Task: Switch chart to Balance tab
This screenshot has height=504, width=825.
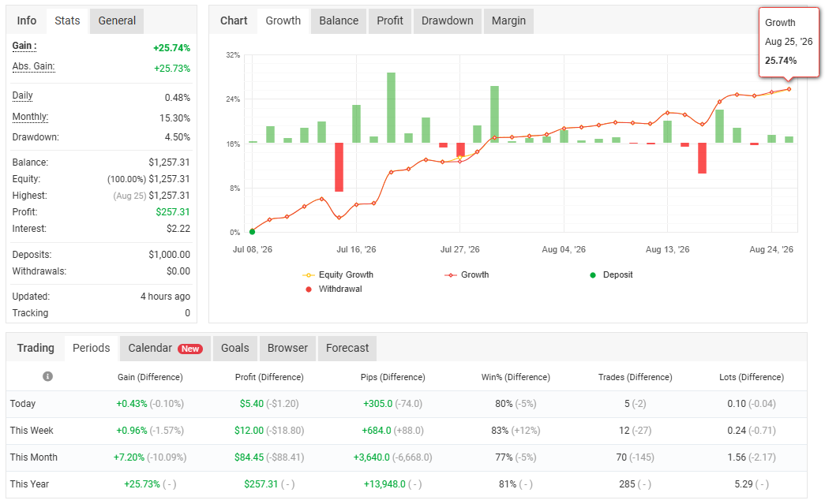Action: (339, 21)
